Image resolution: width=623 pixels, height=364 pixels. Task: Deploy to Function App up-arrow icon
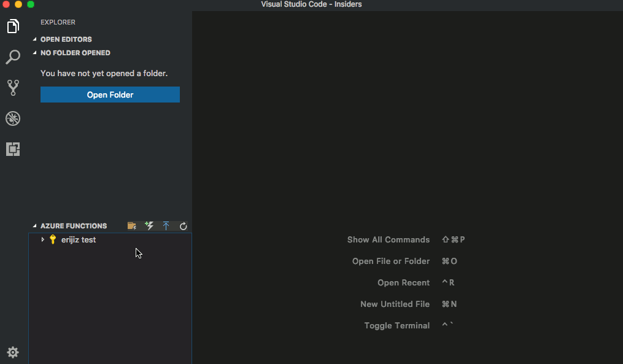[166, 226]
